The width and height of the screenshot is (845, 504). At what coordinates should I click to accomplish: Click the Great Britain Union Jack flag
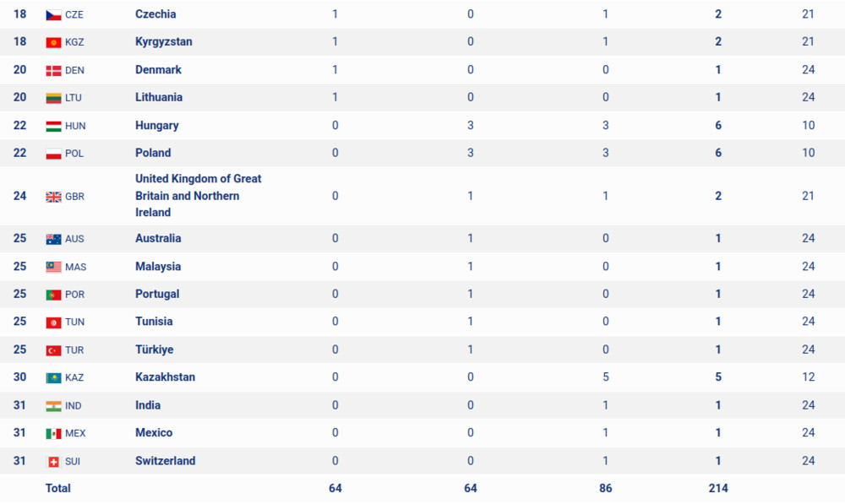coord(53,197)
